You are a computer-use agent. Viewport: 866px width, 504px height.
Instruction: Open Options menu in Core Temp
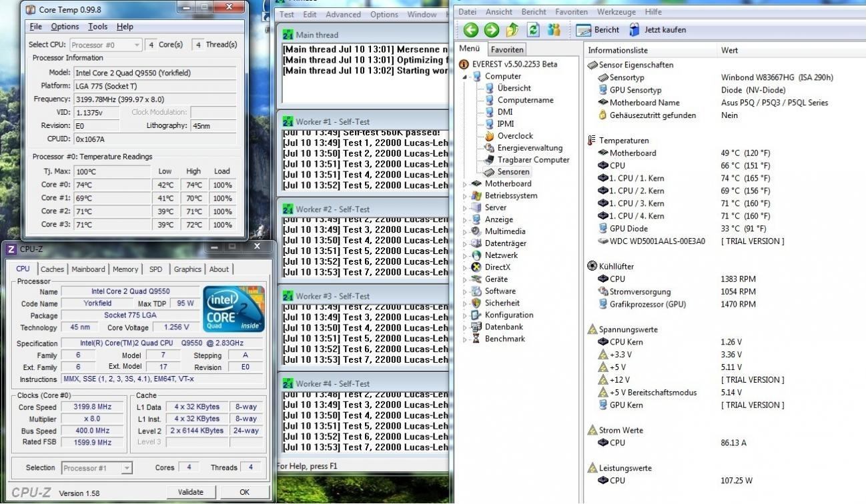click(65, 27)
